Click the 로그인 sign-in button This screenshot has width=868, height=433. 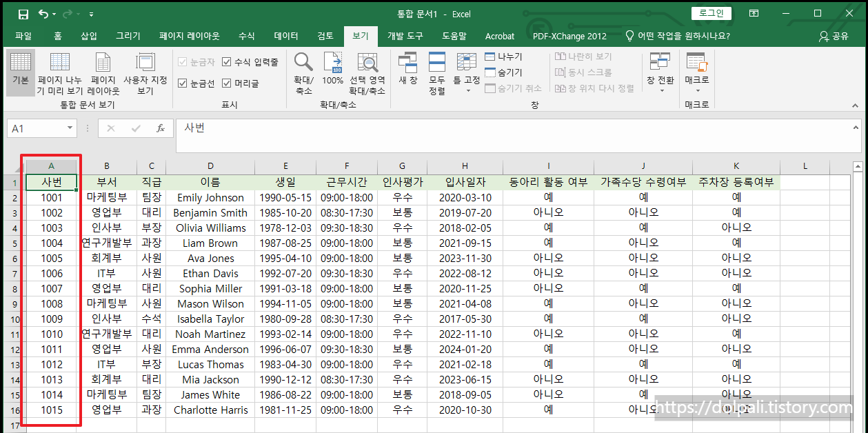point(711,13)
